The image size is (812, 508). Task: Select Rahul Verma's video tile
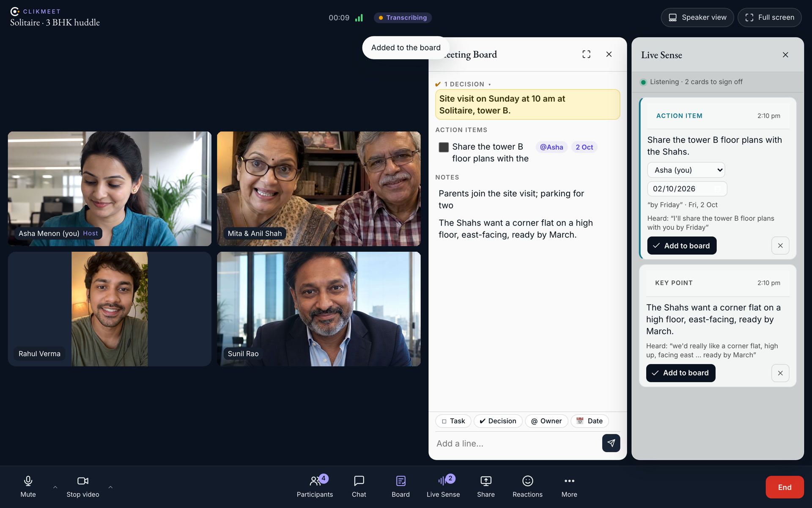click(110, 309)
